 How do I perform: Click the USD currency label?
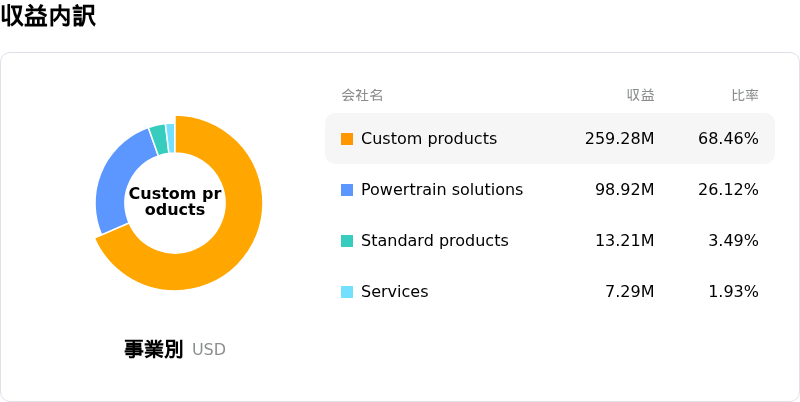(209, 350)
